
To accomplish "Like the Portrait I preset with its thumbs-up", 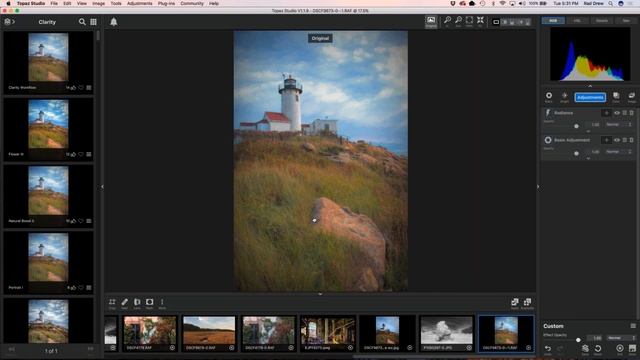I will point(73,288).
